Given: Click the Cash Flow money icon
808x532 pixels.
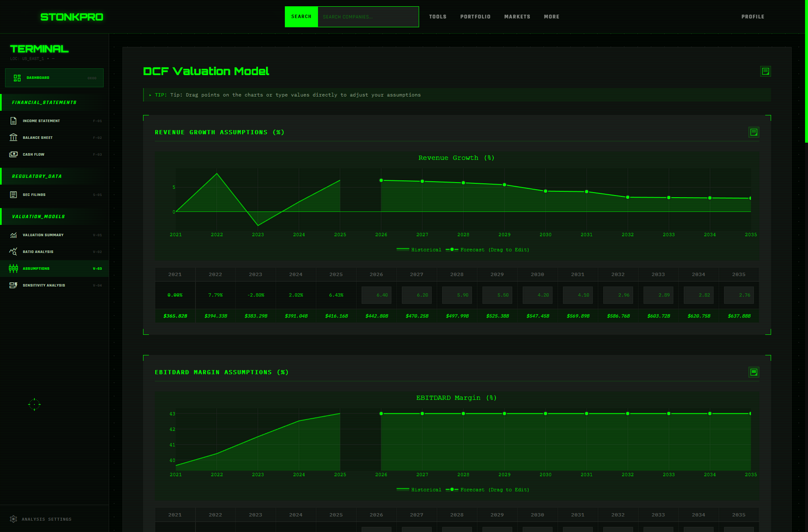Looking at the screenshot, I should (13, 154).
